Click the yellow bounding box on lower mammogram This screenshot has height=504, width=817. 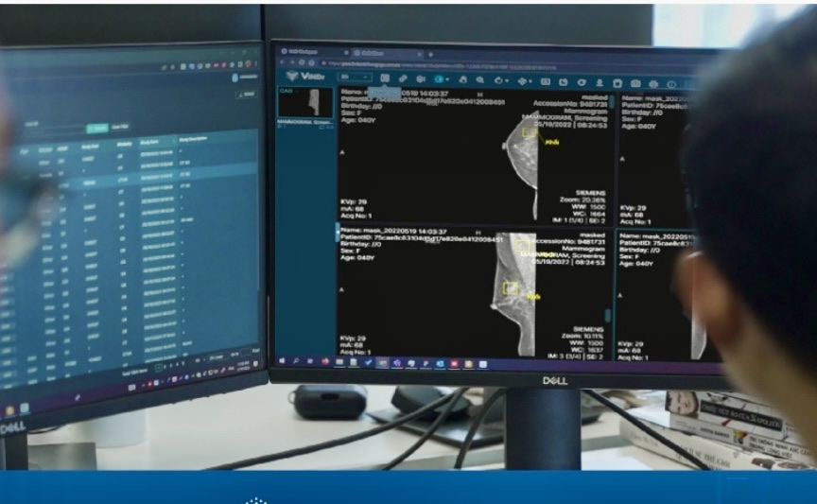point(512,287)
